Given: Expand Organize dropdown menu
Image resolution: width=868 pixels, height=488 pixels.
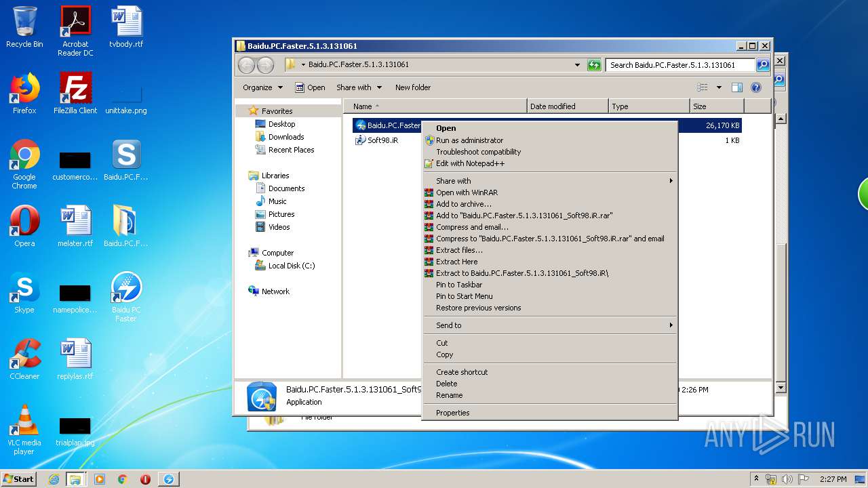Looking at the screenshot, I should (262, 87).
